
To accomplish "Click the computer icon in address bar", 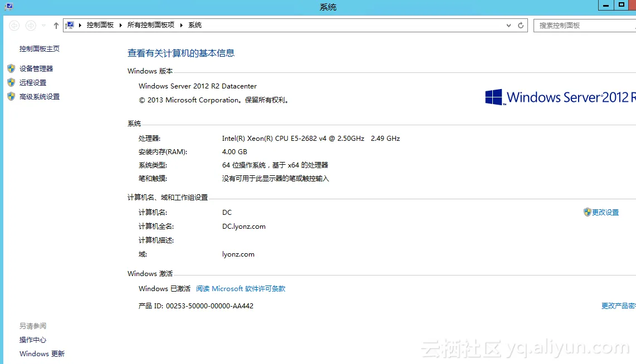I will pyautogui.click(x=70, y=25).
